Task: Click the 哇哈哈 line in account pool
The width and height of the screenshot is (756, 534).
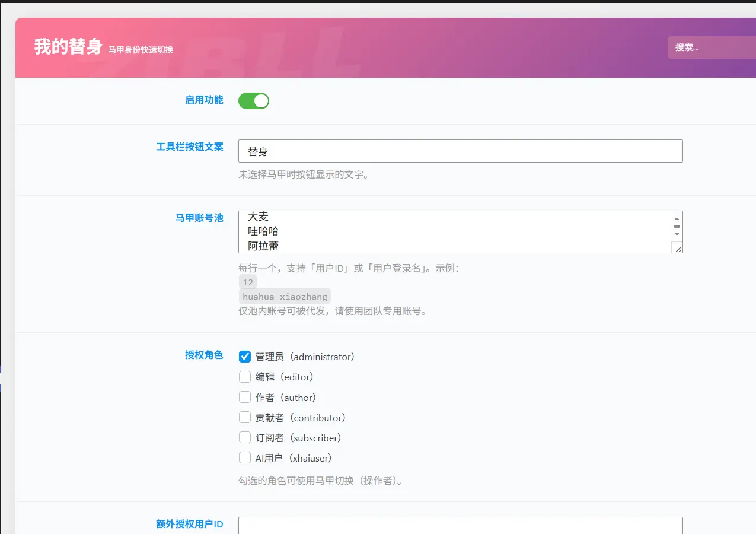Action: pos(263,231)
